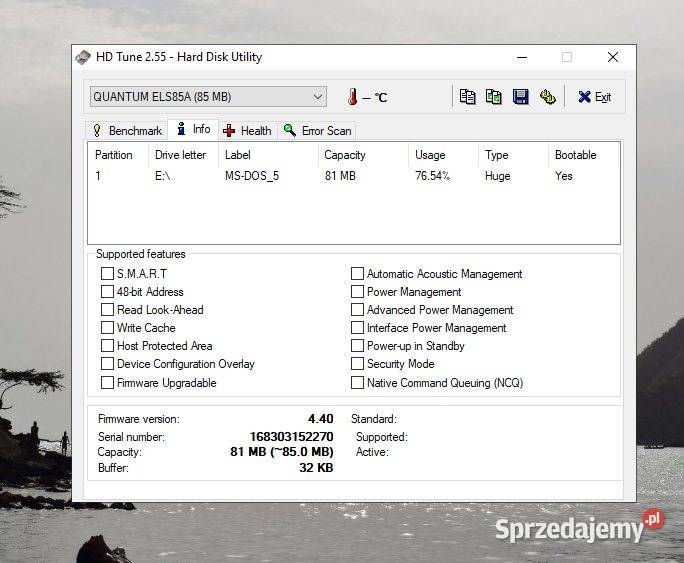
Task: Click the save screenshot floppy disk icon
Action: point(520,96)
